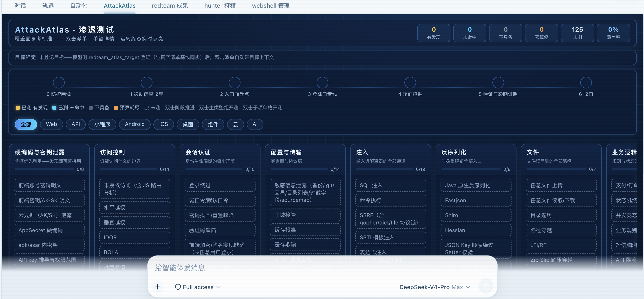
Task: Filter by AI chip
Action: coord(255,124)
